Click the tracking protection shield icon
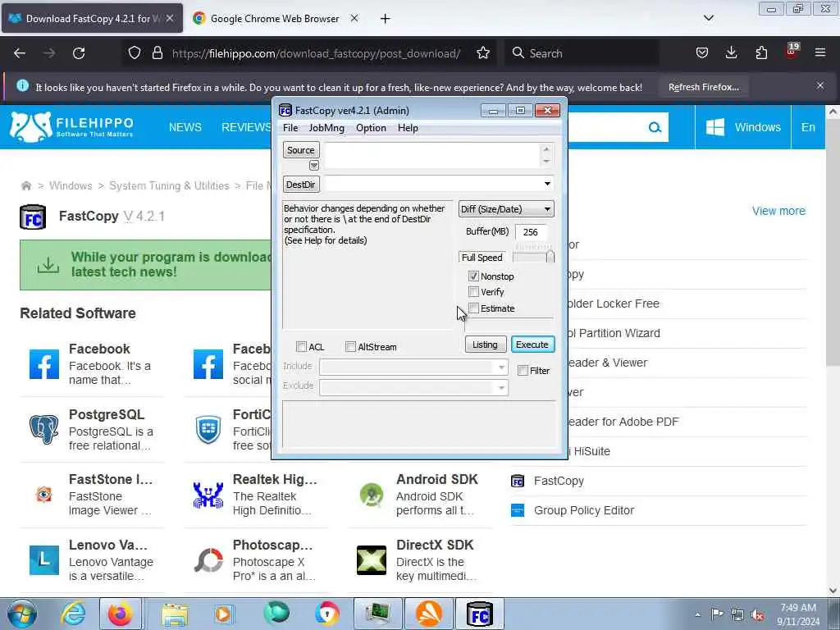840x630 pixels. tap(135, 53)
